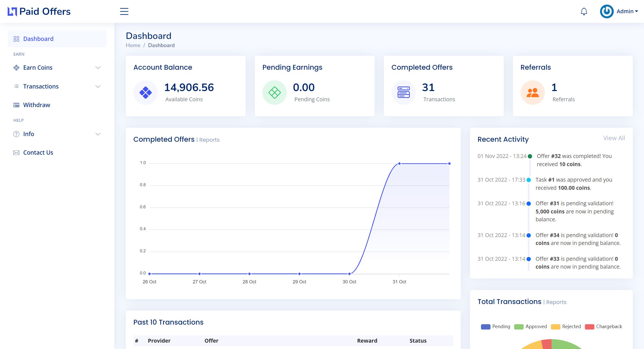Open the notifications bell
The image size is (644, 349).
click(584, 11)
